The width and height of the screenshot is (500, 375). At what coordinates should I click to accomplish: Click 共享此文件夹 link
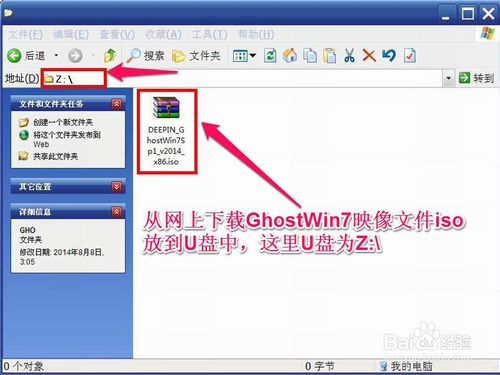click(x=55, y=156)
